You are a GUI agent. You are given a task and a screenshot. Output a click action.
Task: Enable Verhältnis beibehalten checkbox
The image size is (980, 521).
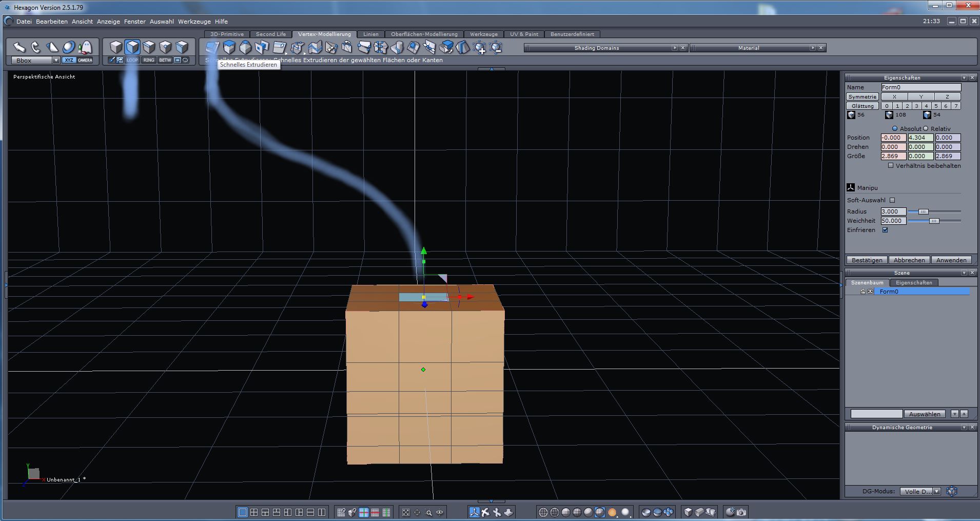891,166
